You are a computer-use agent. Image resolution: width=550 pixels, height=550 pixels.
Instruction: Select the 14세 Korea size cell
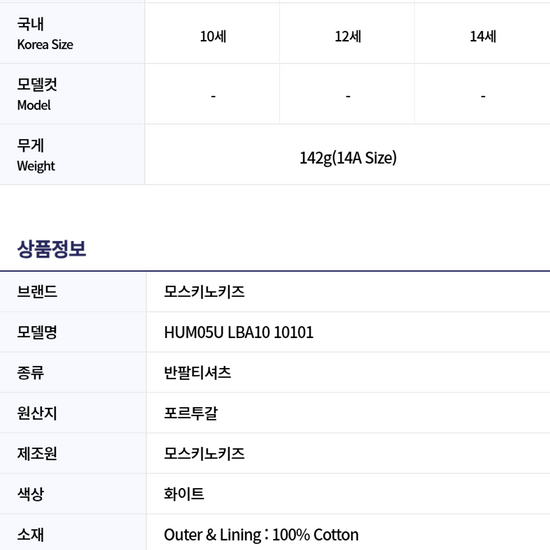click(483, 36)
